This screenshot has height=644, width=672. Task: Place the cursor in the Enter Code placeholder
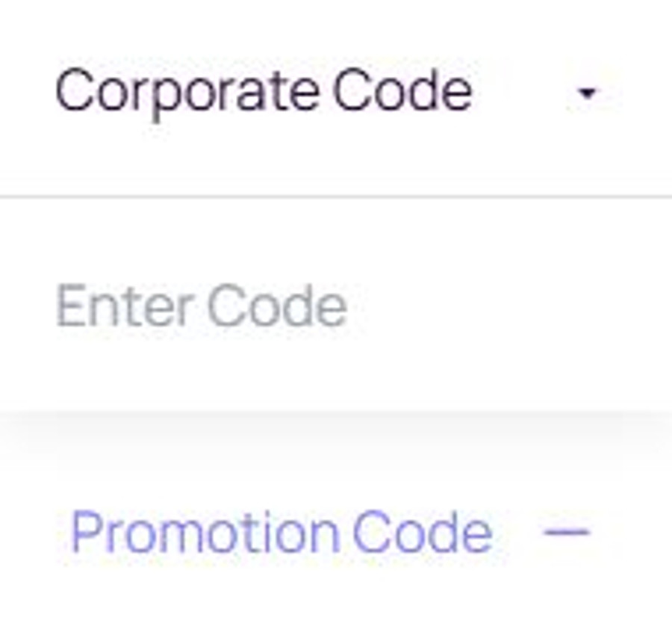(202, 306)
